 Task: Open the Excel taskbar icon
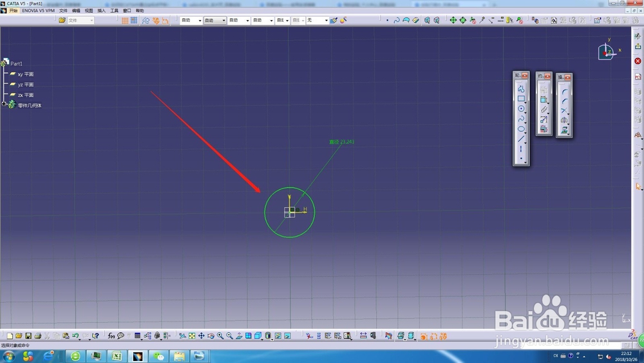117,356
